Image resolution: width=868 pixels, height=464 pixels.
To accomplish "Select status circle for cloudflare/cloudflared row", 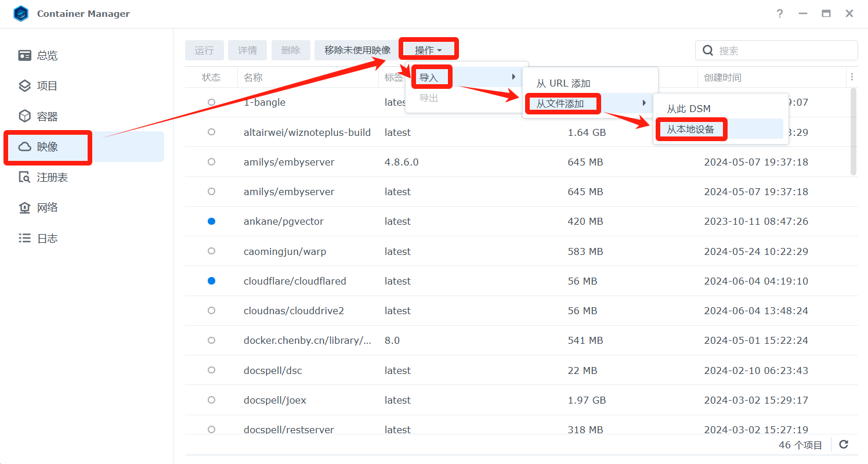I will (x=211, y=281).
